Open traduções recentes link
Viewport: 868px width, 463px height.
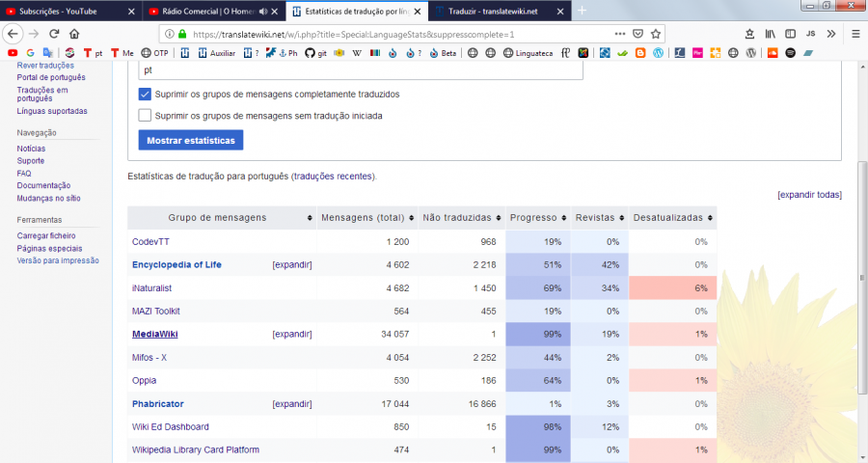point(333,177)
